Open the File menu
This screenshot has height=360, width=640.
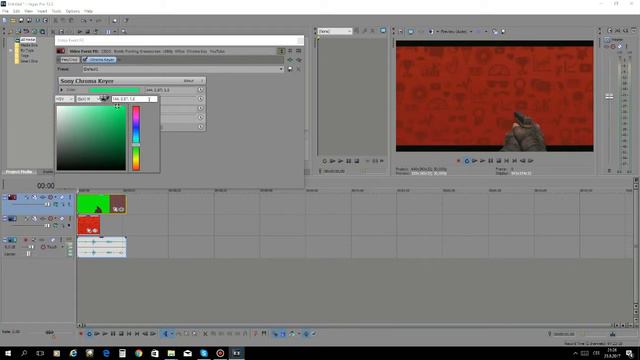5,11
